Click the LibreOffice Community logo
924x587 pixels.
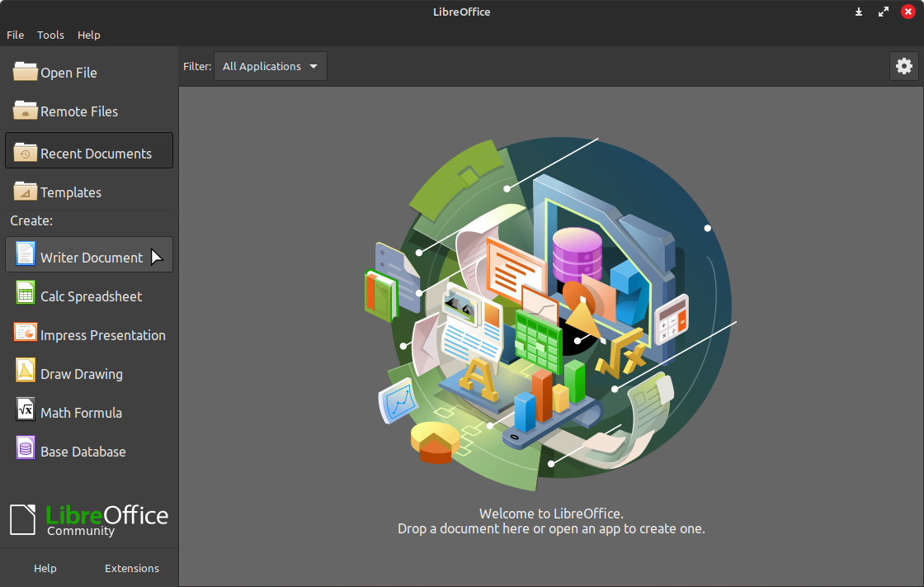click(x=89, y=519)
